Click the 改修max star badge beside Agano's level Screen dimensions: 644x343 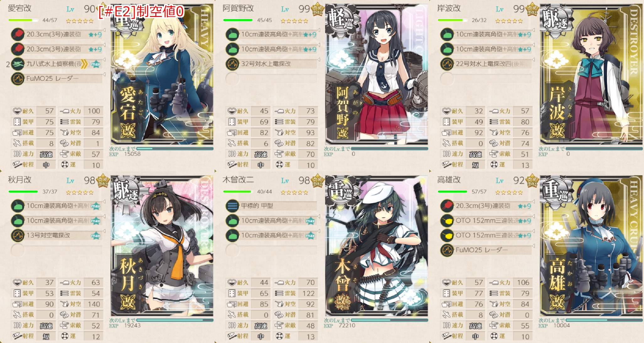[x=318, y=9]
